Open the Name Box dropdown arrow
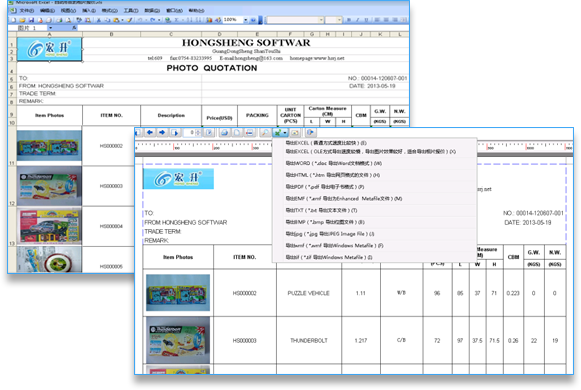Screen dimensions: 581x390 [50, 28]
